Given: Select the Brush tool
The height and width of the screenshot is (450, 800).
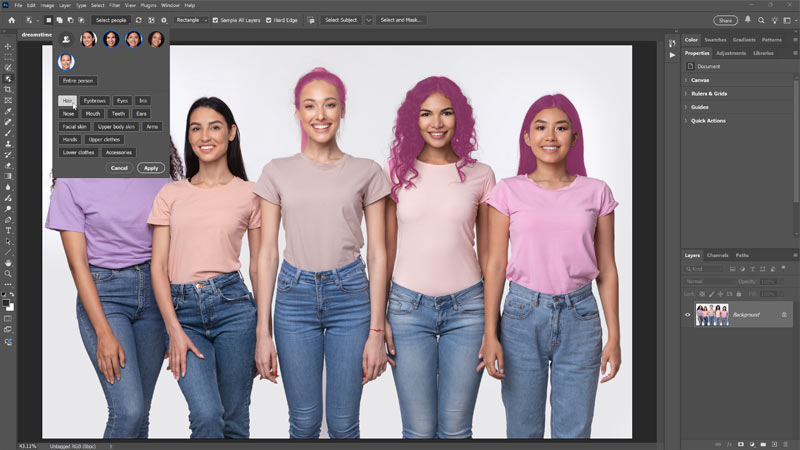Looking at the screenshot, I should tap(8, 133).
